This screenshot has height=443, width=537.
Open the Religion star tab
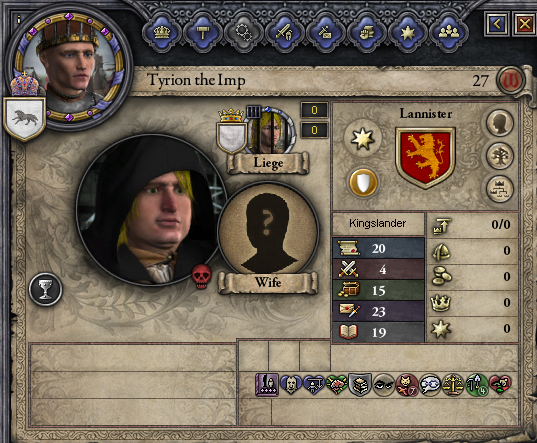(x=408, y=33)
